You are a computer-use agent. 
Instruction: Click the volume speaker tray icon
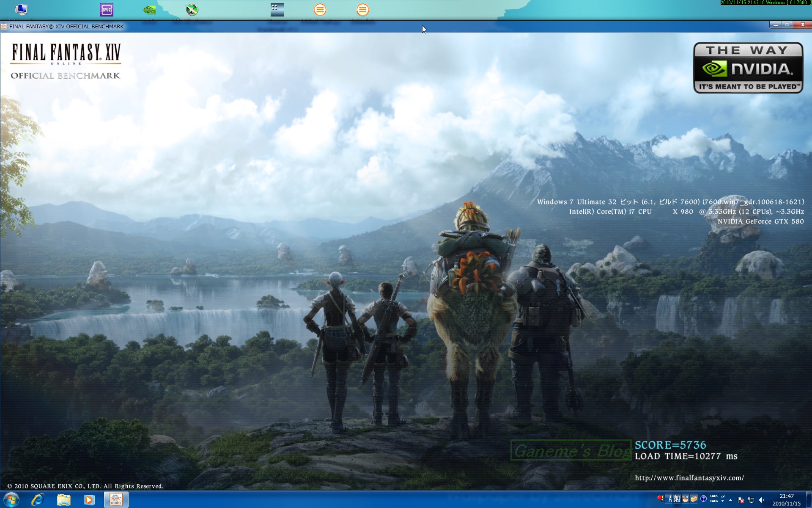tap(762, 500)
